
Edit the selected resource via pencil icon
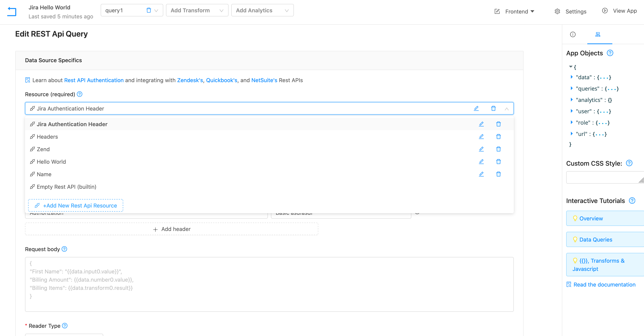click(476, 108)
